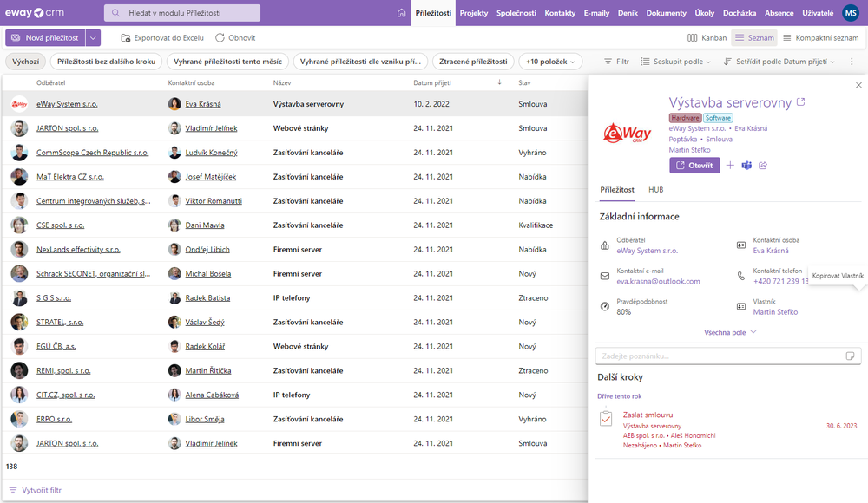The image size is (868, 503).
Task: Click Martin Stefko owner link
Action: click(775, 312)
